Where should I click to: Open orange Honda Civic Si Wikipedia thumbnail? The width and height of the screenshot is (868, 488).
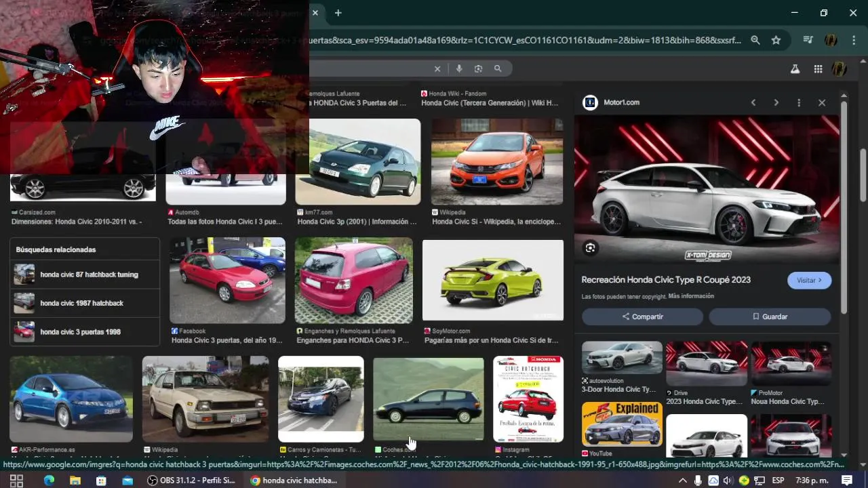coord(497,161)
